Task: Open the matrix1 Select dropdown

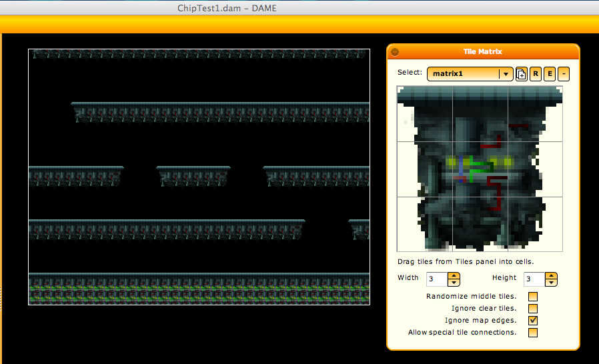Action: (506, 74)
